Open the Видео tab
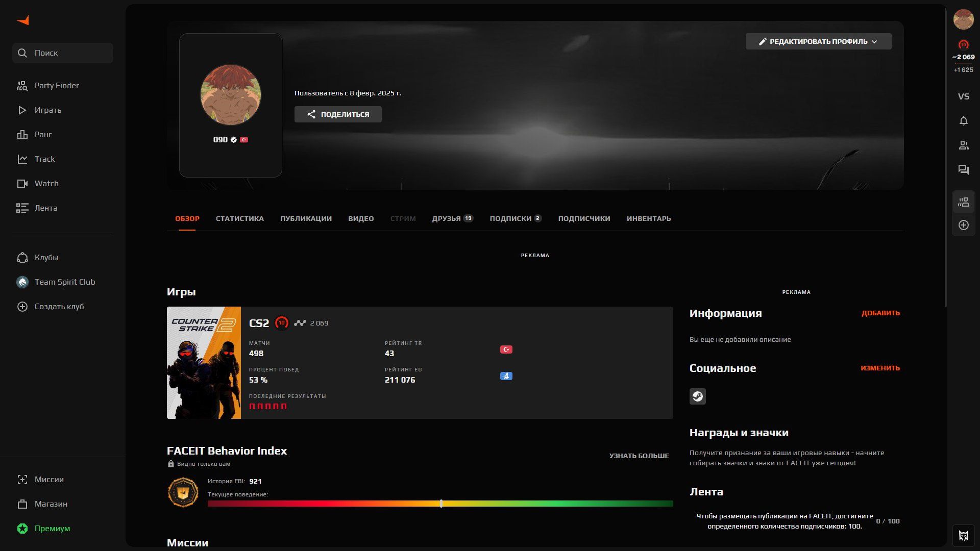The height and width of the screenshot is (551, 980). click(361, 218)
